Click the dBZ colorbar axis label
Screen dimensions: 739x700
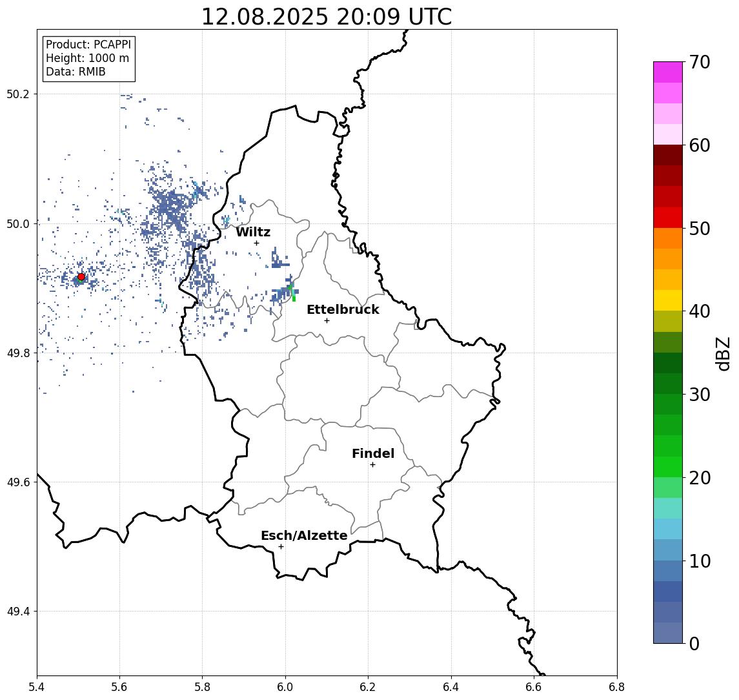click(x=722, y=354)
